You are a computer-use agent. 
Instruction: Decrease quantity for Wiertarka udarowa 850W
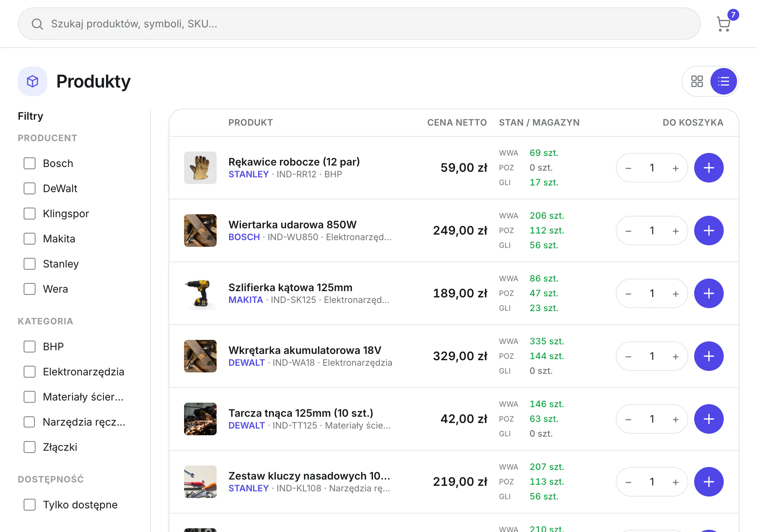pos(628,231)
